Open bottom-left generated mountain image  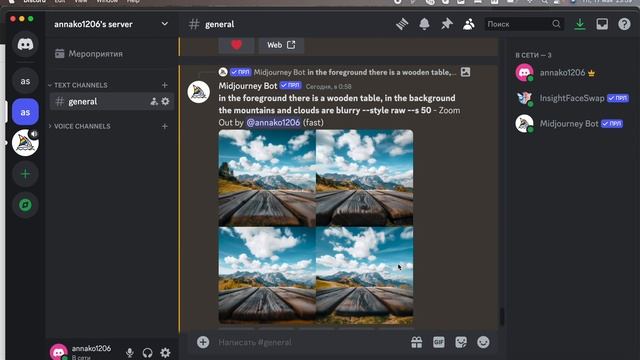tap(267, 276)
